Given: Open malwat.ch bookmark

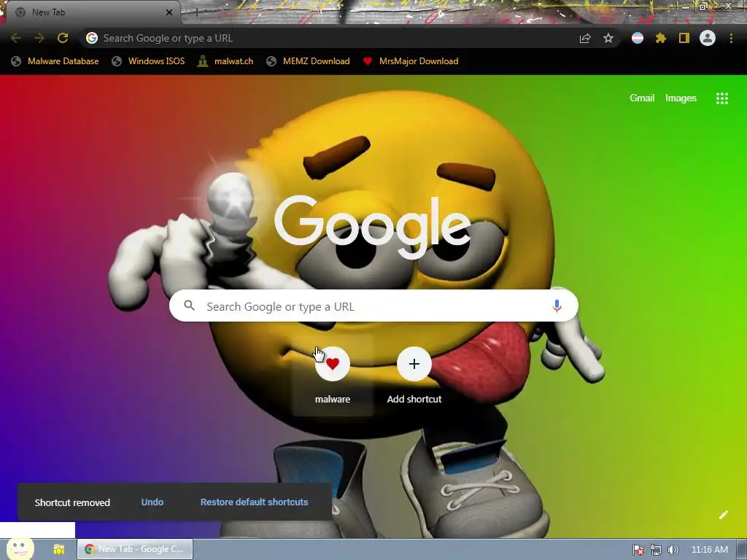Looking at the screenshot, I should [x=225, y=61].
